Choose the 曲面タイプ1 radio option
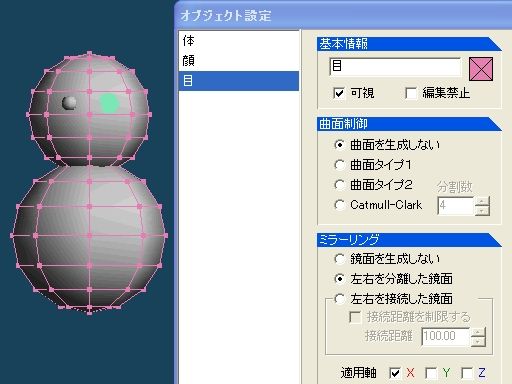 [339, 165]
